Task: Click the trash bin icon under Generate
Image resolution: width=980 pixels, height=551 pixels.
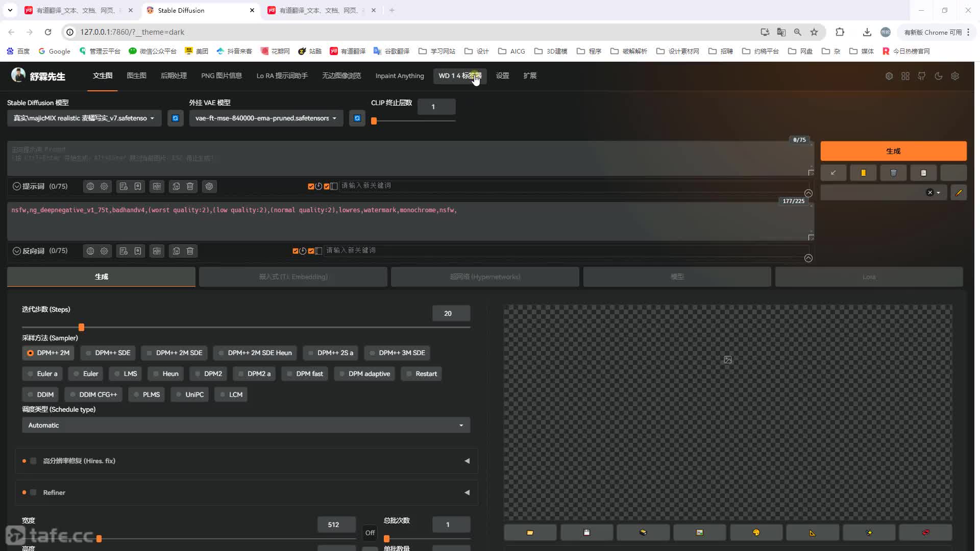Action: tap(893, 173)
